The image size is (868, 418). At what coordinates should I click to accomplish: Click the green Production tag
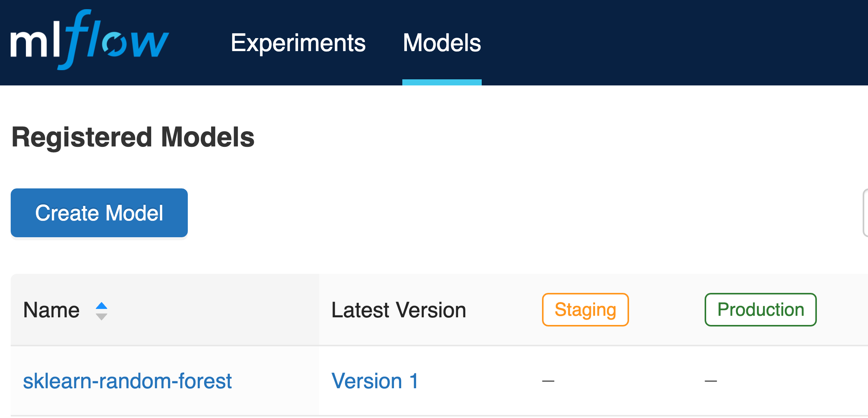pos(760,310)
